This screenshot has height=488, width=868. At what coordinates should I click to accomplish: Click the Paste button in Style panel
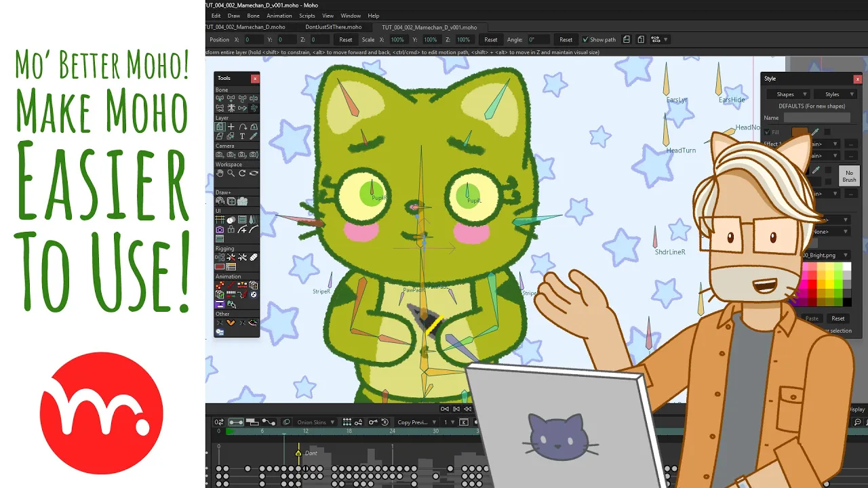[x=812, y=319]
